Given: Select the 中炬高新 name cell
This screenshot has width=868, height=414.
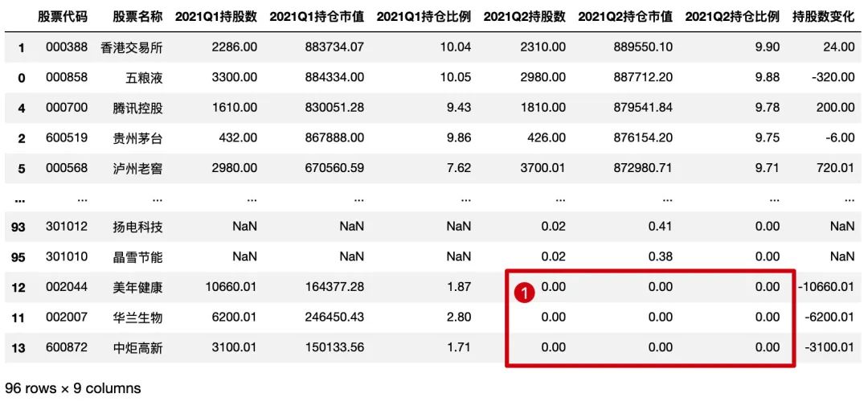Looking at the screenshot, I should [x=137, y=348].
